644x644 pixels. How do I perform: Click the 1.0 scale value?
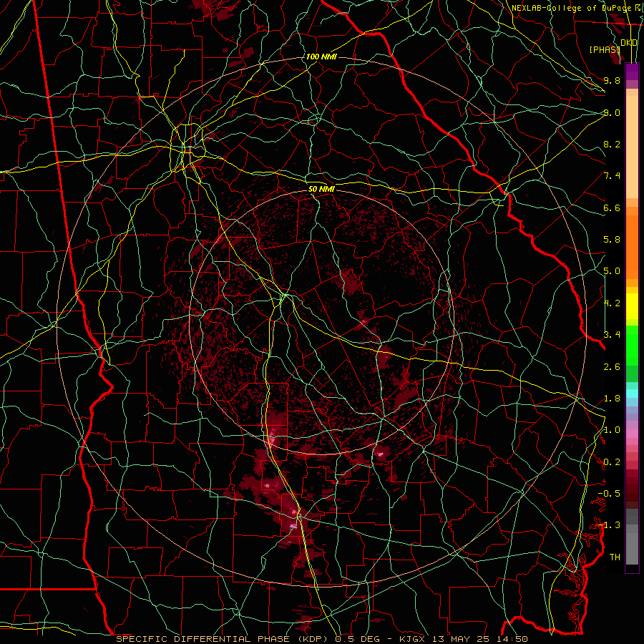point(612,430)
